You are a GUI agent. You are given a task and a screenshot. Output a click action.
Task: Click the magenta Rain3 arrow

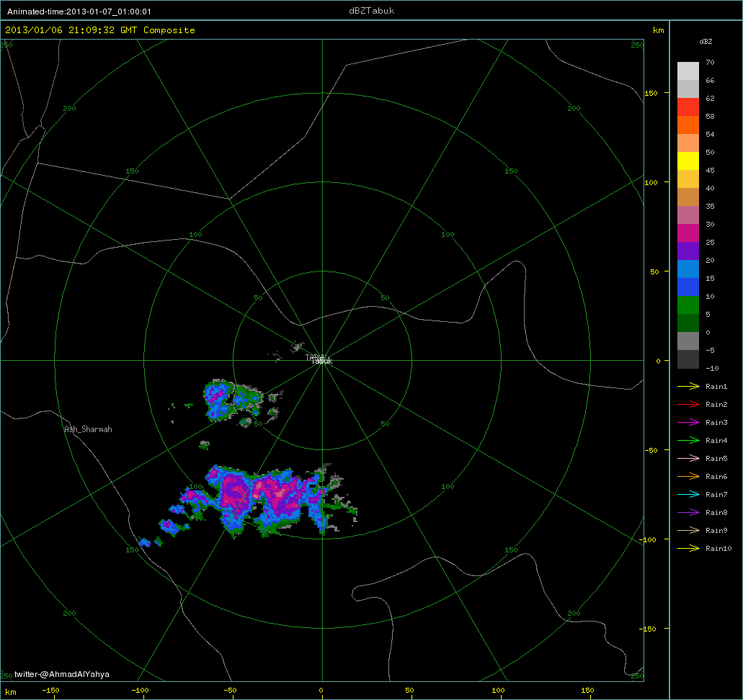[688, 423]
